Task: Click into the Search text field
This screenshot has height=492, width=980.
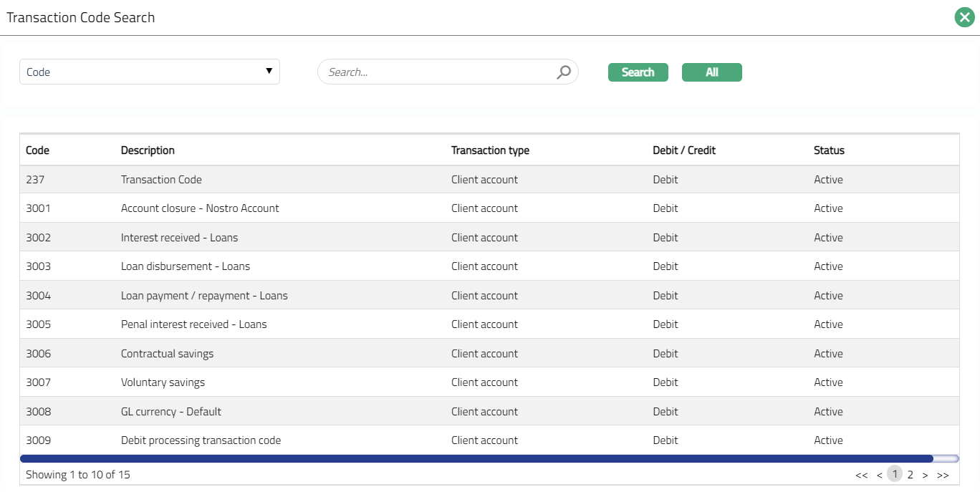Action: tap(438, 72)
